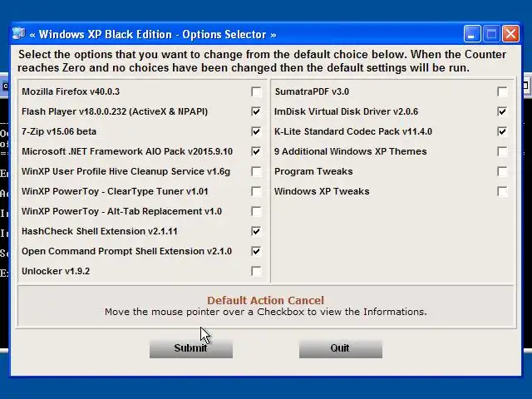This screenshot has height=399, width=532.
Task: Minimize the Options Selector window
Action: click(x=472, y=34)
